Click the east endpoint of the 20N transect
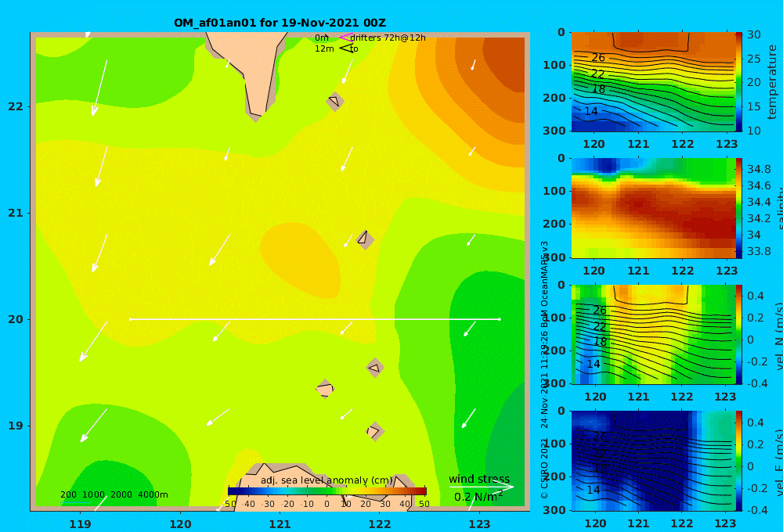This screenshot has width=783, height=532. pyautogui.click(x=500, y=319)
